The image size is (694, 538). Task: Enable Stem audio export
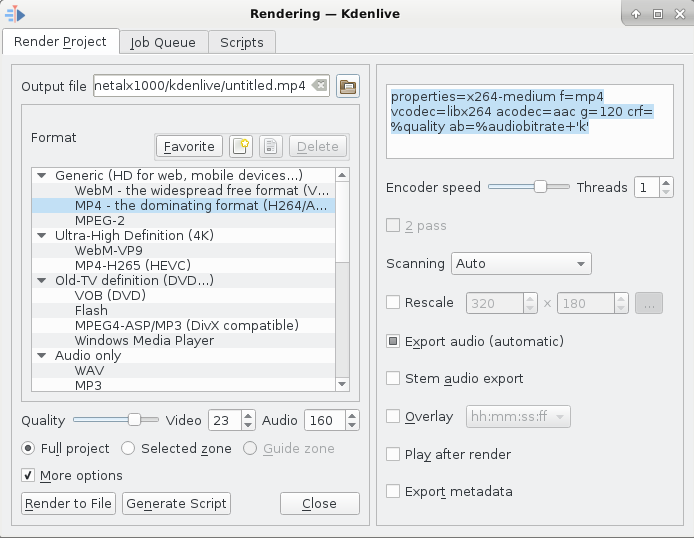(x=393, y=378)
